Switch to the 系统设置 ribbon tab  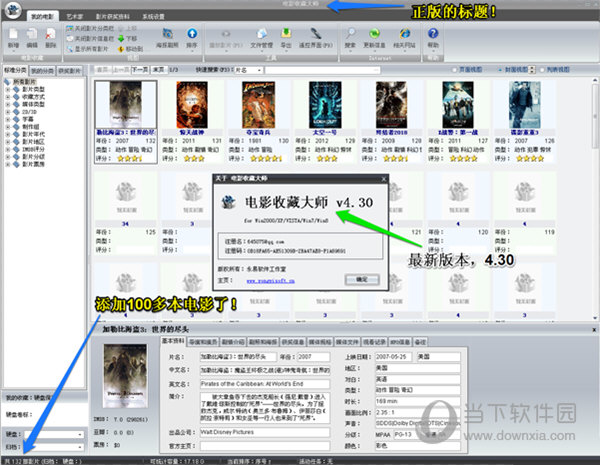click(x=153, y=16)
